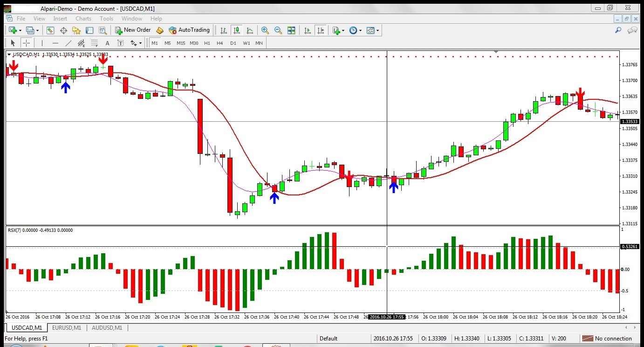Open the Window menu
This screenshot has height=347, width=644.
tap(132, 19)
